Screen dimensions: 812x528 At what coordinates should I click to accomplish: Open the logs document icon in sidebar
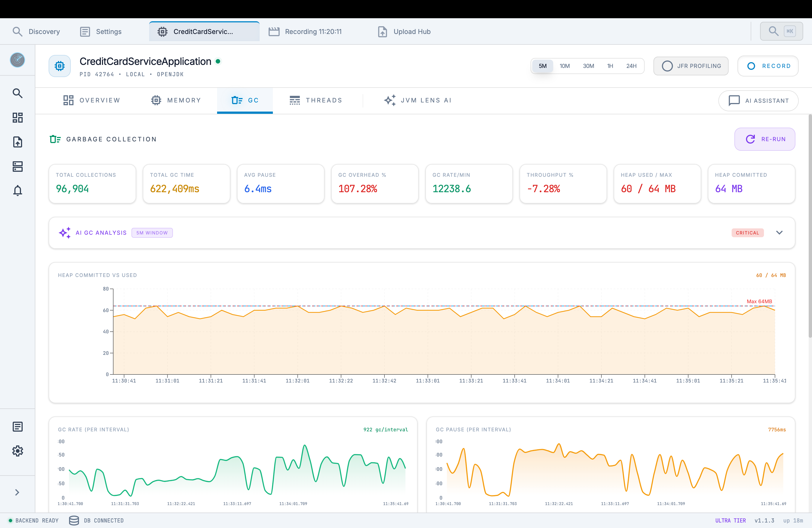click(x=17, y=427)
